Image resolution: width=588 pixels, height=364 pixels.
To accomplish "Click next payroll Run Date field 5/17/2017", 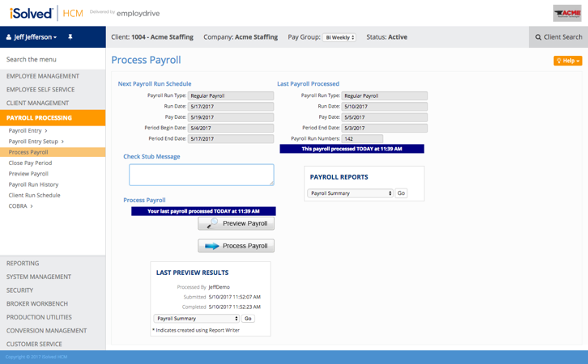I will click(231, 106).
